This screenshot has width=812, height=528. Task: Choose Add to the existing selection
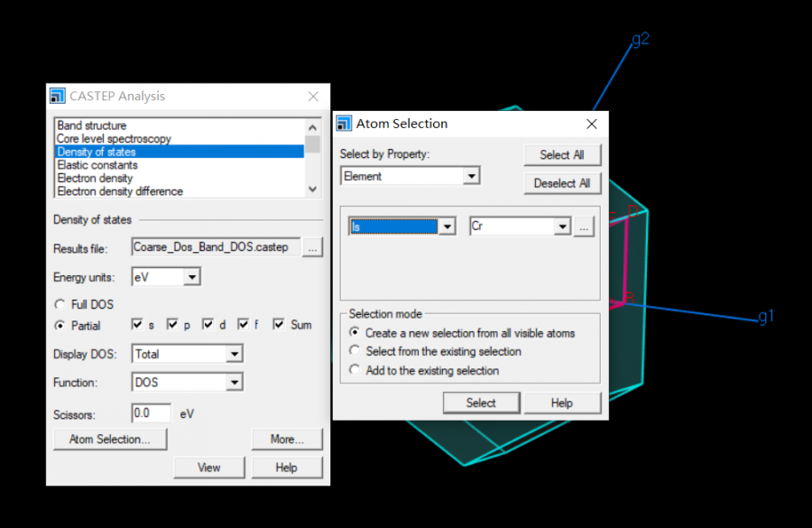point(355,370)
